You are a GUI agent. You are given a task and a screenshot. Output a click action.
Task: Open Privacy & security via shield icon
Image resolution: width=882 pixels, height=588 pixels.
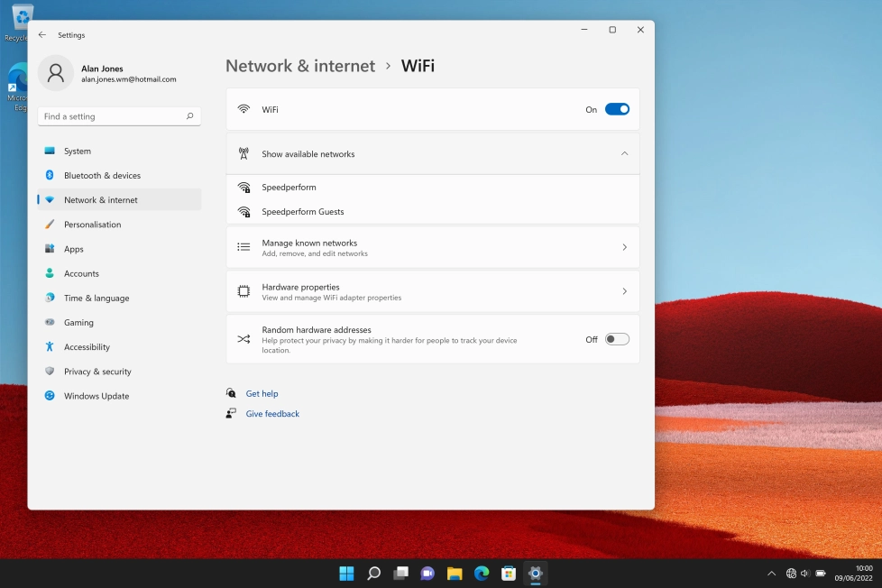[50, 371]
